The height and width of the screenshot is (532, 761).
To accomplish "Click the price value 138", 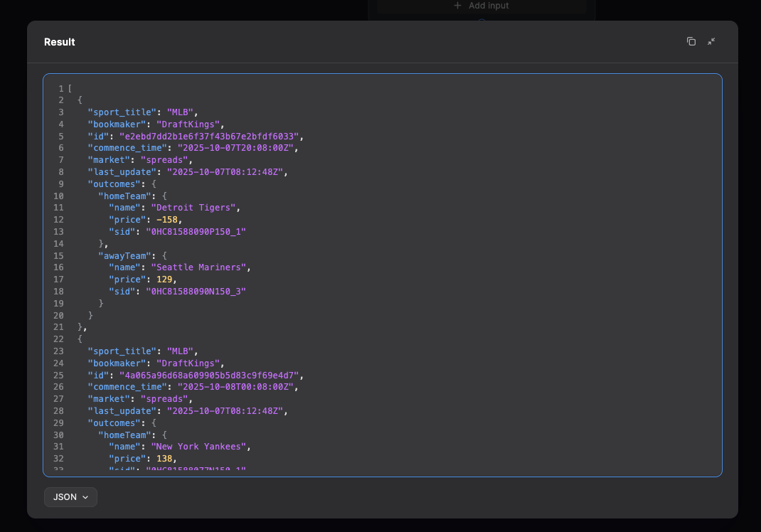I will coord(164,459).
